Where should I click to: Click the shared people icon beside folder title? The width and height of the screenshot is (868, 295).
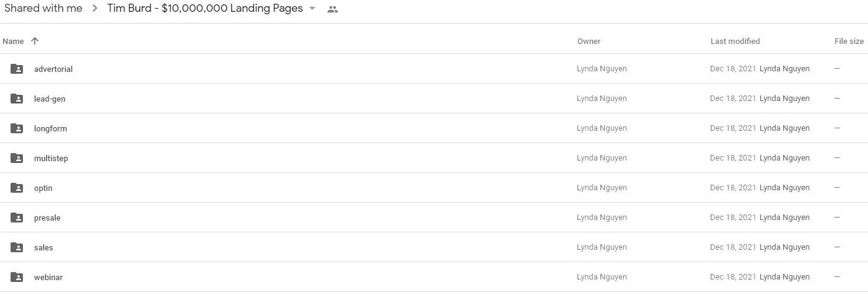(333, 9)
